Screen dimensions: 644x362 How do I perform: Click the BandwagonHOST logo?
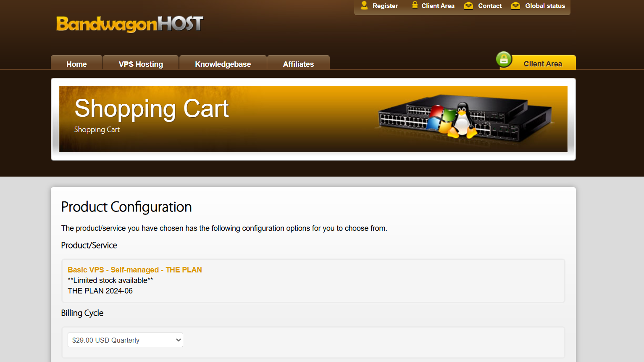point(130,24)
